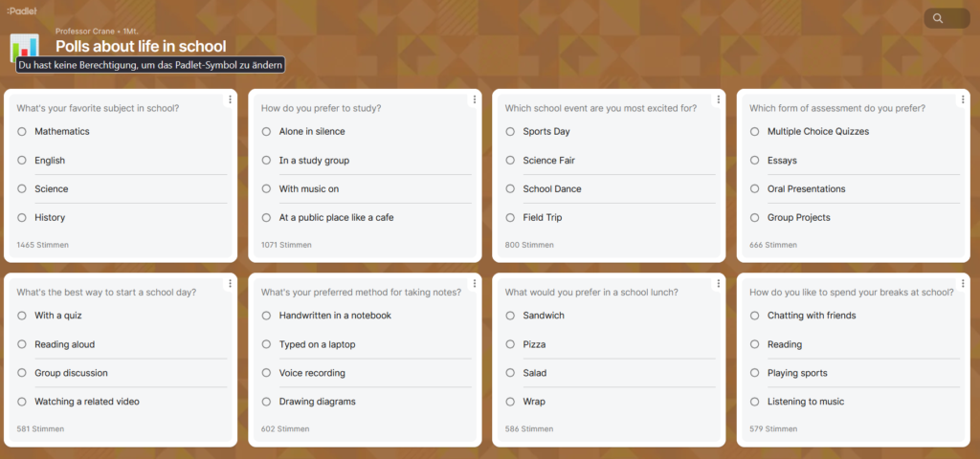Open three-dot menu on assessment form poll
980x459 pixels.
pos(962,99)
